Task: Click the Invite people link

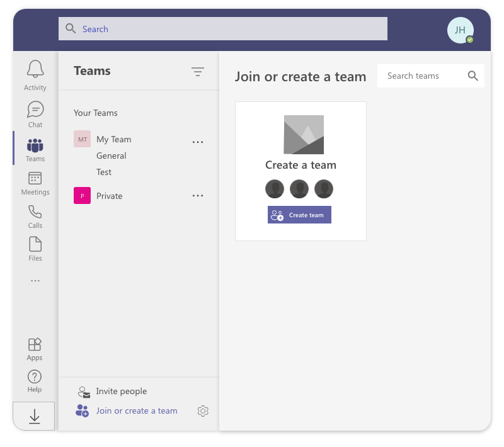Action: point(121,391)
